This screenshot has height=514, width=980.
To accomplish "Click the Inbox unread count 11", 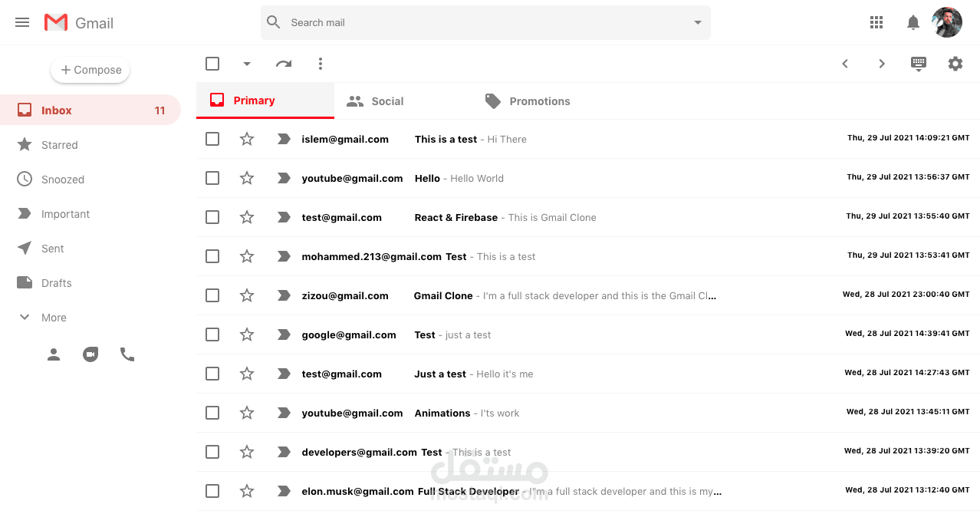I will click(x=159, y=110).
